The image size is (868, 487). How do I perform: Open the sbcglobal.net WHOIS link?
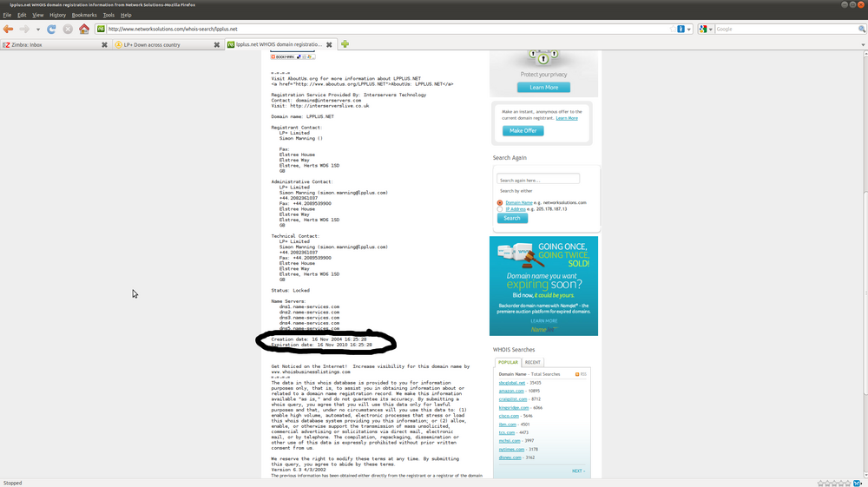[511, 383]
